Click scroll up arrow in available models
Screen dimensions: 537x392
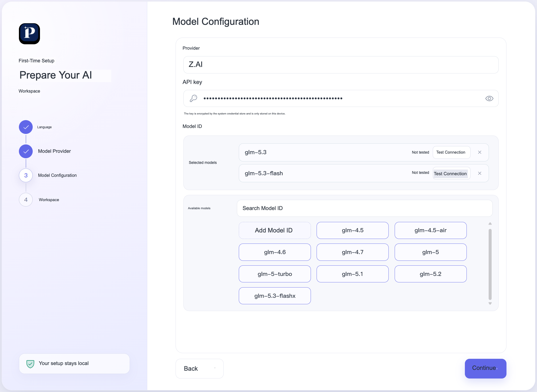tap(490, 224)
